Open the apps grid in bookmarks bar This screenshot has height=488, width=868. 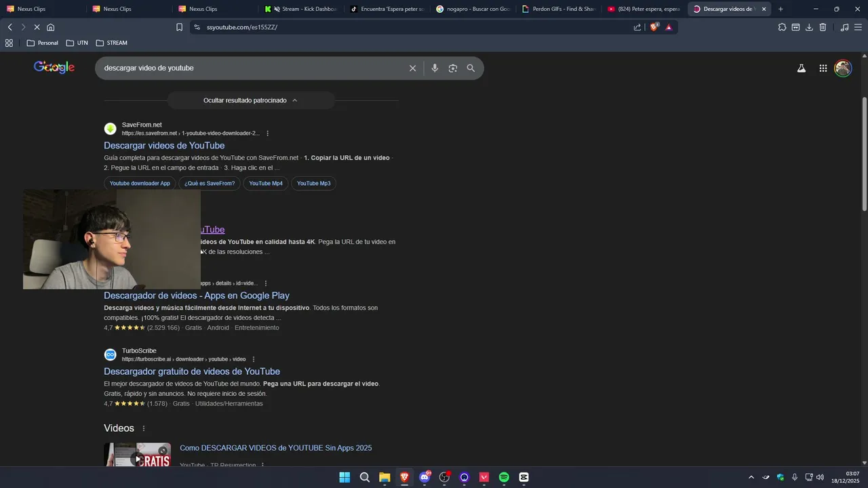pos(9,43)
